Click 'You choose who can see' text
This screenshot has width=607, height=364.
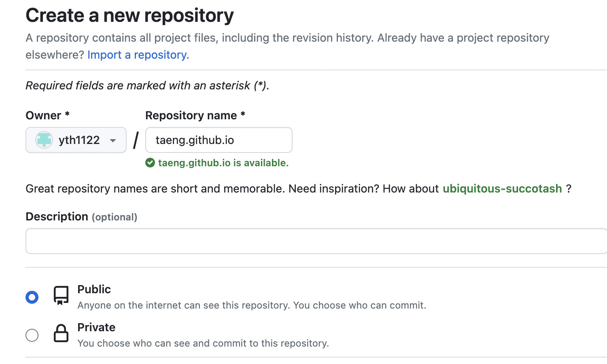(203, 343)
